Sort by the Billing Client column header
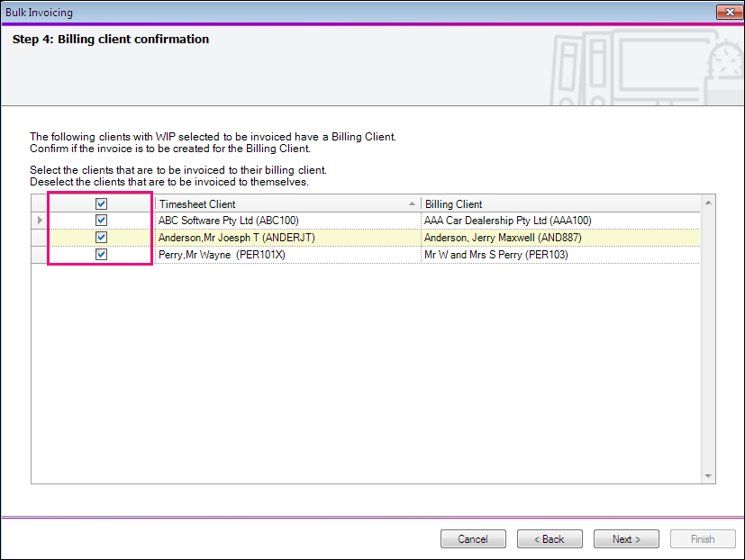 (559, 204)
